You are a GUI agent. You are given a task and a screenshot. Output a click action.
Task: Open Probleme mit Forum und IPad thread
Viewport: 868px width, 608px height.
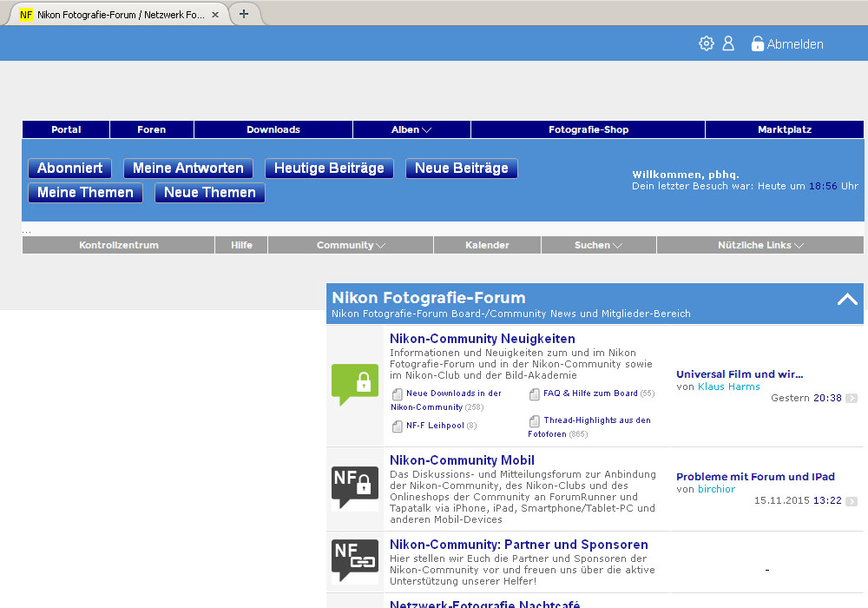point(755,477)
